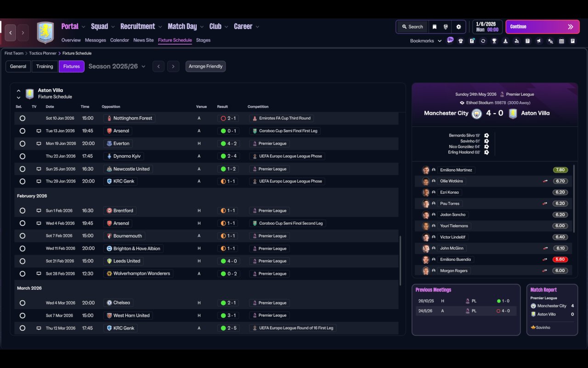Open the Season 2025/26 dropdown
The image size is (588, 368).
coord(117,66)
